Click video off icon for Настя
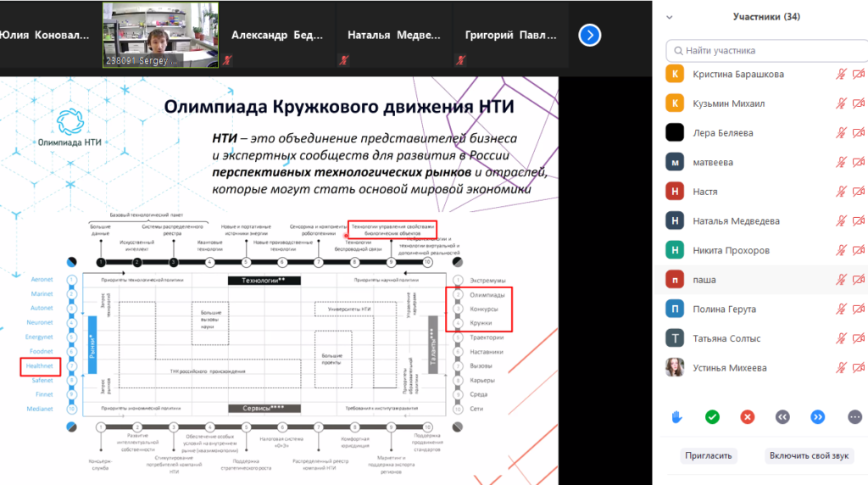Screen dimensions: 868x485 pyautogui.click(x=859, y=192)
